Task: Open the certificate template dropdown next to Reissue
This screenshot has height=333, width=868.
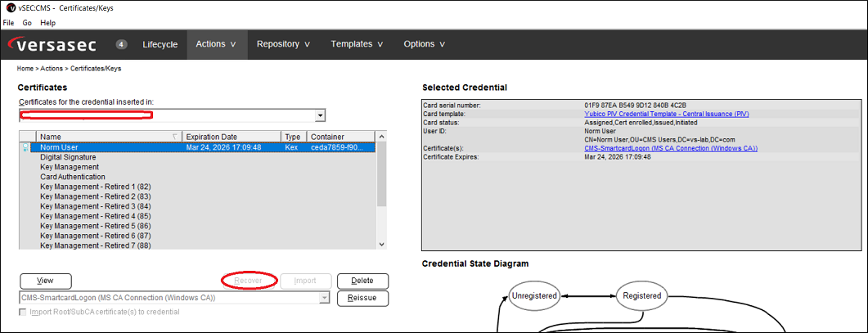Action: coord(325,298)
